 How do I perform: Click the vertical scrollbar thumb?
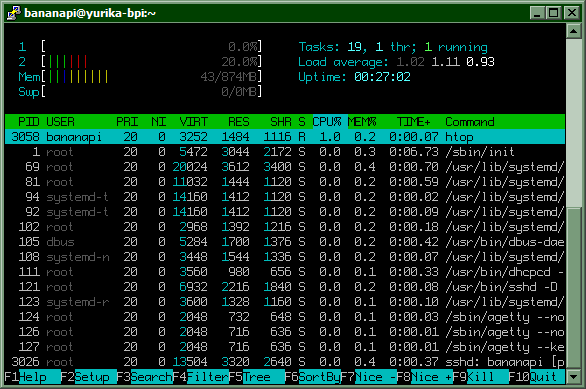pos(573,288)
